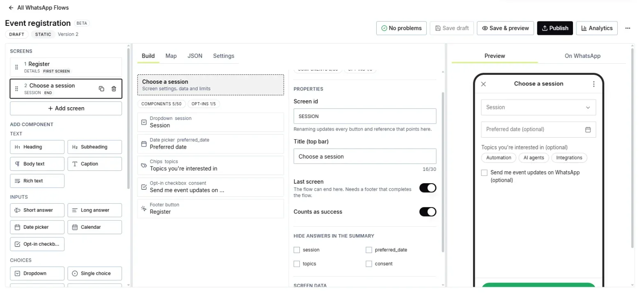The height and width of the screenshot is (297, 644).
Task: Grab the drag handle for Register screen
Action: click(x=17, y=67)
